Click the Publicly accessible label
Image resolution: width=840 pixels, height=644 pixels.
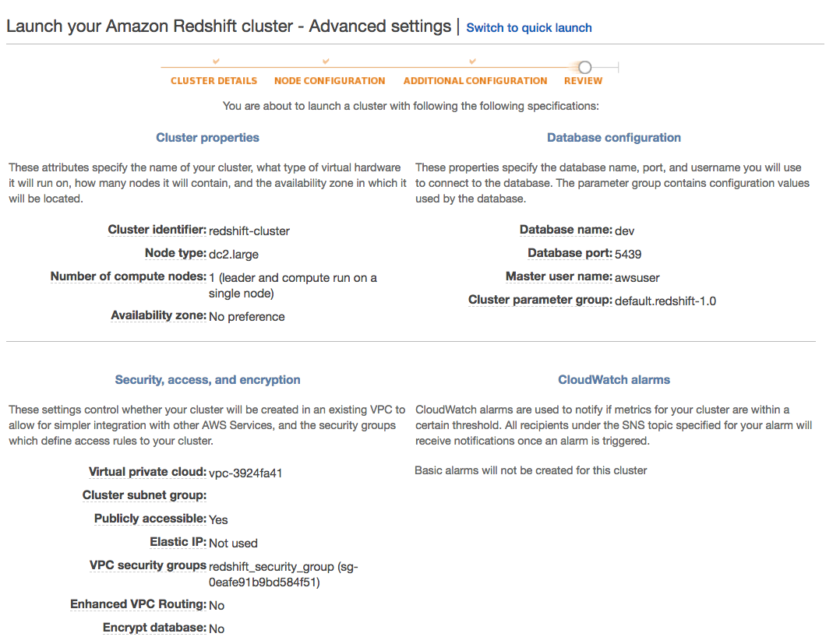click(150, 519)
